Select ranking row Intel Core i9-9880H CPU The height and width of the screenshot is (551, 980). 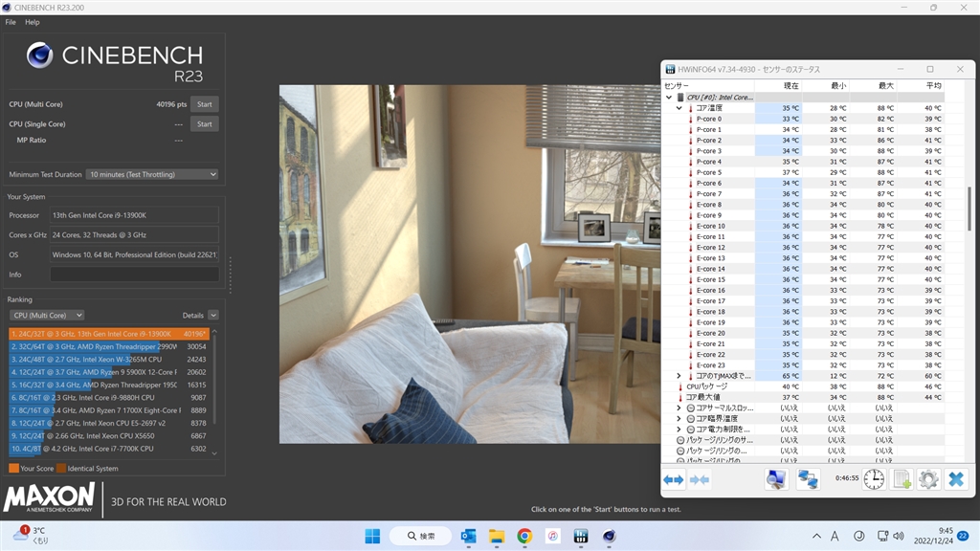coord(109,397)
